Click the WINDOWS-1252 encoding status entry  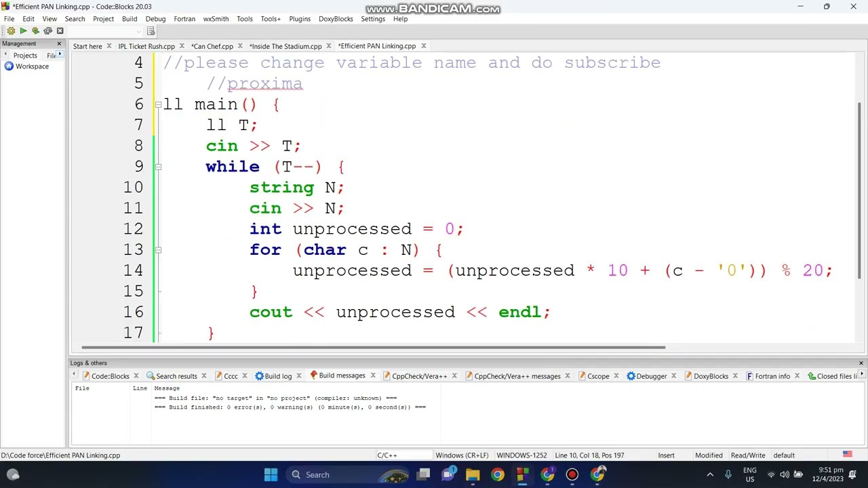click(x=521, y=455)
